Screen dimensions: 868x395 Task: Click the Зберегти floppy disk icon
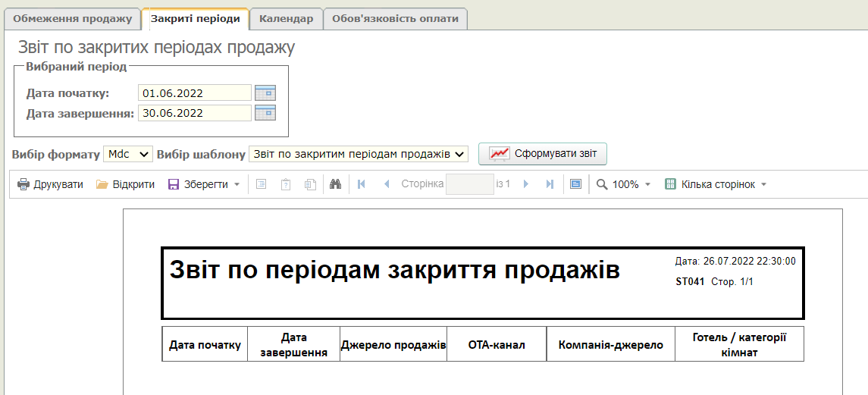coord(174,184)
